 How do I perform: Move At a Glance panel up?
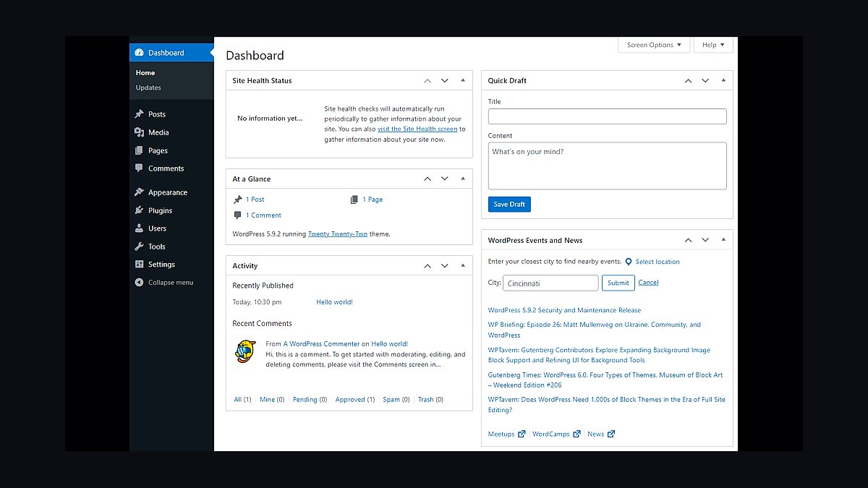click(x=427, y=179)
